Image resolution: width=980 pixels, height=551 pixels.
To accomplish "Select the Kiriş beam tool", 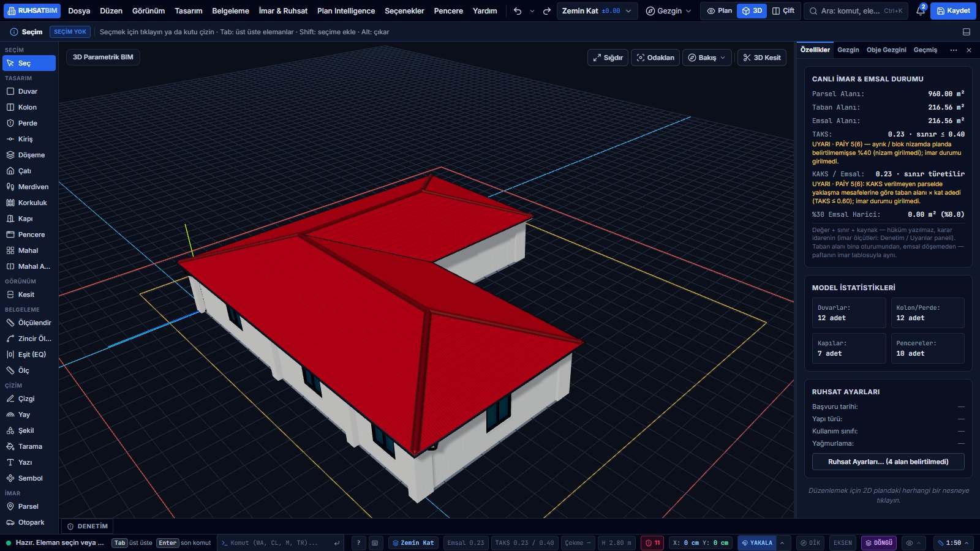I will point(29,139).
